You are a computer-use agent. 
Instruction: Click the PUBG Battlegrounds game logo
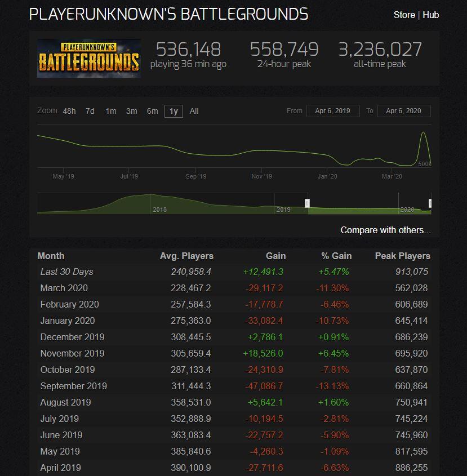click(89, 57)
